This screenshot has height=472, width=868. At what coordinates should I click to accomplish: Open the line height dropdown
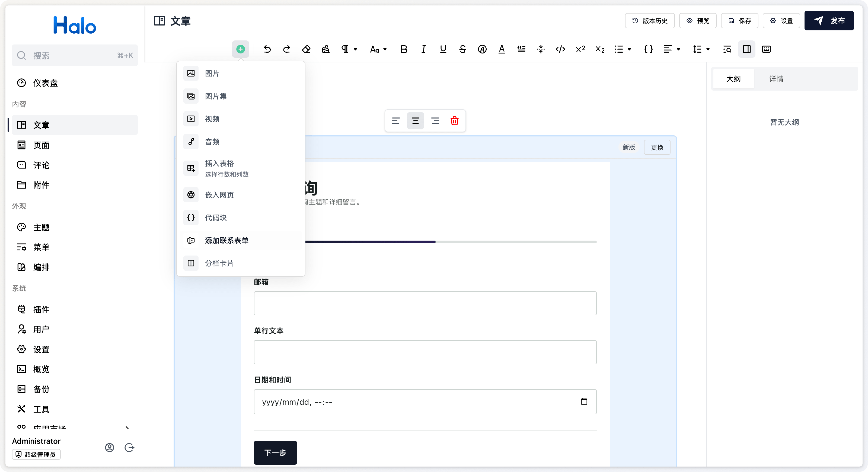click(701, 49)
